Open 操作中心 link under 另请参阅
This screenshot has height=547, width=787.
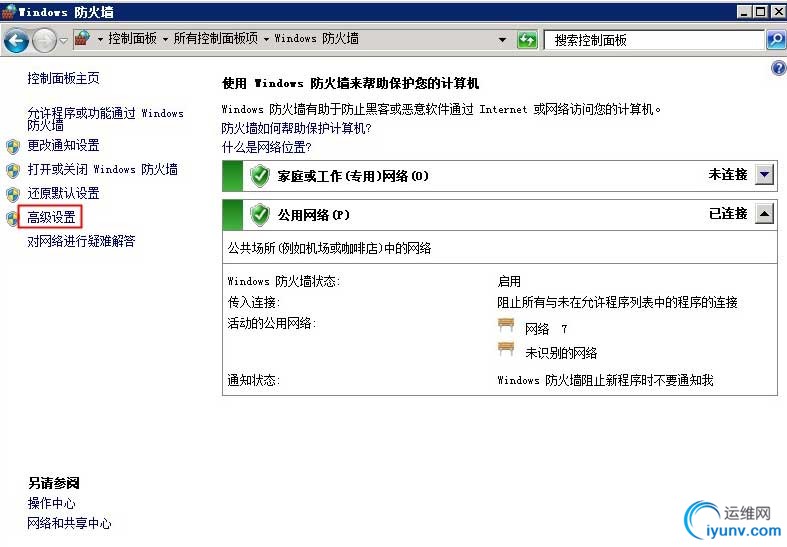(x=51, y=503)
